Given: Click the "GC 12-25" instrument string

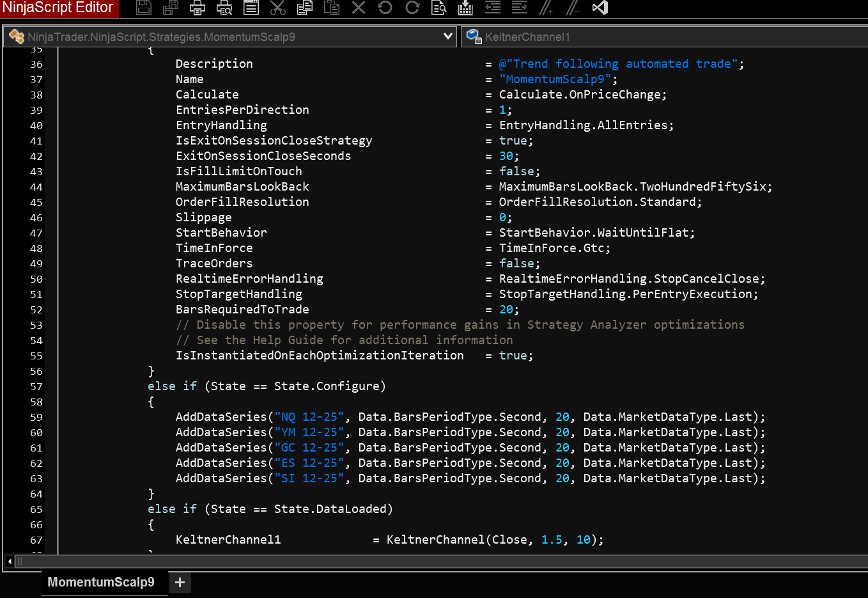Looking at the screenshot, I should pyautogui.click(x=309, y=448).
